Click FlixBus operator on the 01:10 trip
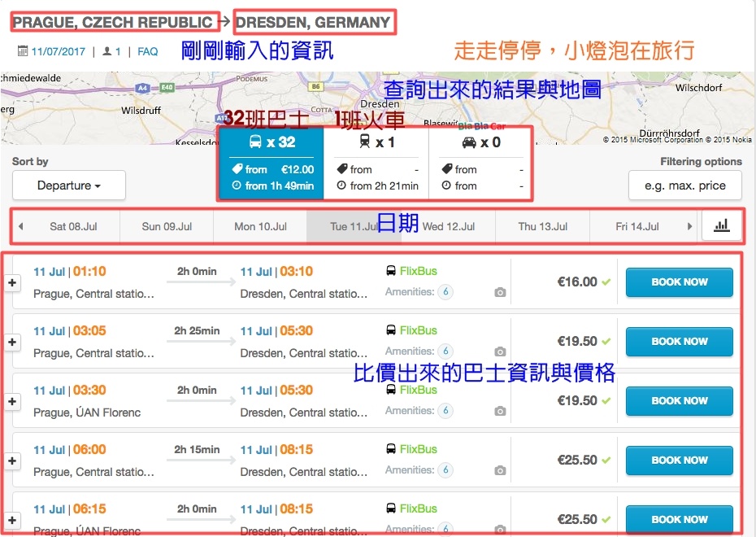The width and height of the screenshot is (756, 537). 418,271
